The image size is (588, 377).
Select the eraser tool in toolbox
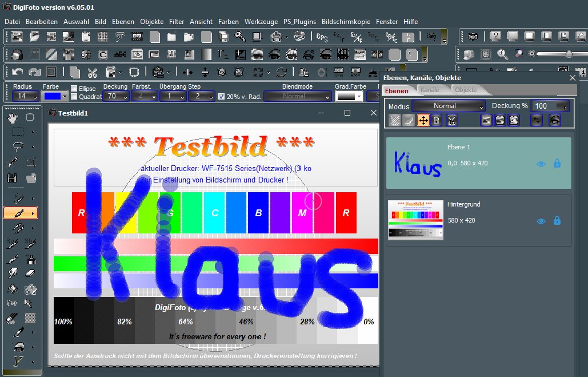31,273
